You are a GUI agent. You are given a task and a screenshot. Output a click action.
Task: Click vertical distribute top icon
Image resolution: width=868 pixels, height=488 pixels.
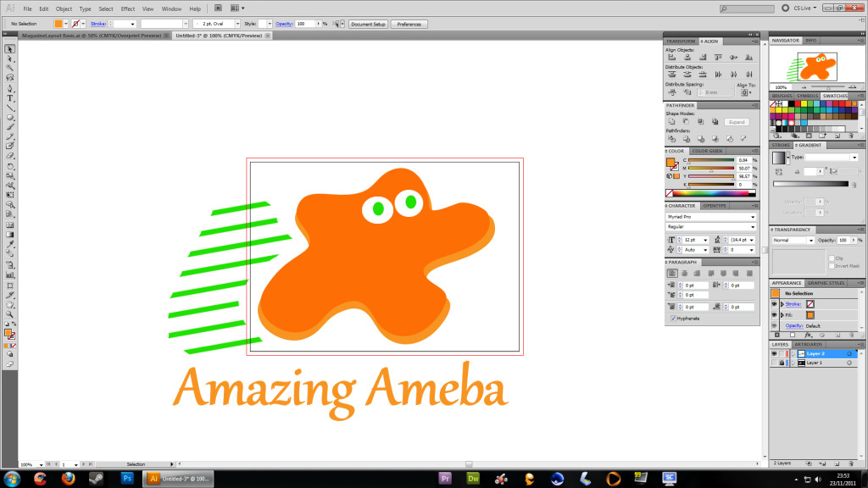(x=671, y=75)
